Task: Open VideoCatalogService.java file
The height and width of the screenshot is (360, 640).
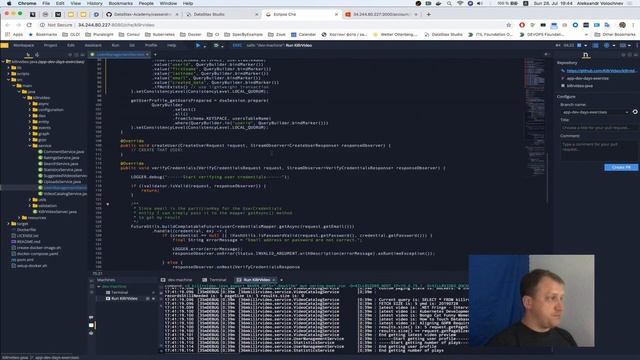Action: click(x=65, y=194)
